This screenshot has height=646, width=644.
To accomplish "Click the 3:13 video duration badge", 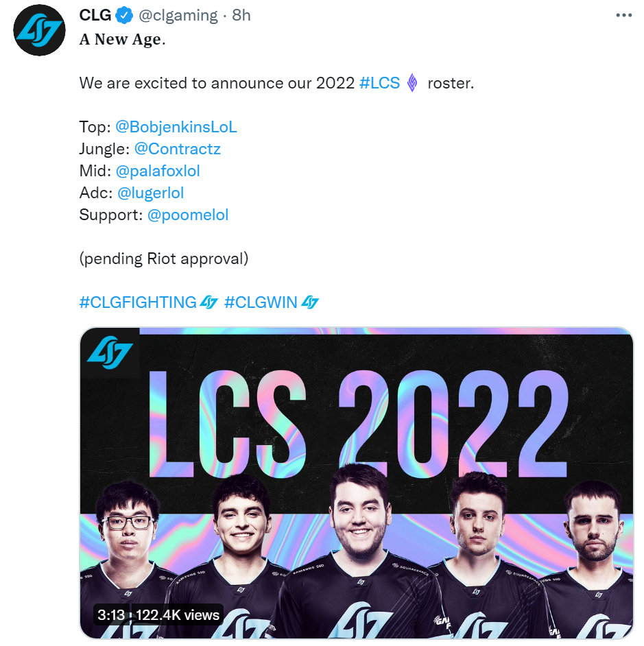I will coord(111,614).
